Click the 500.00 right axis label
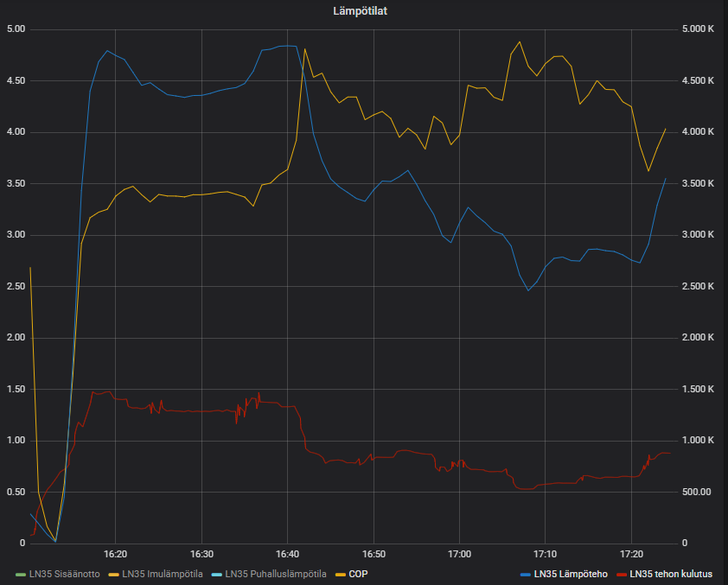This screenshot has width=728, height=585. point(696,492)
